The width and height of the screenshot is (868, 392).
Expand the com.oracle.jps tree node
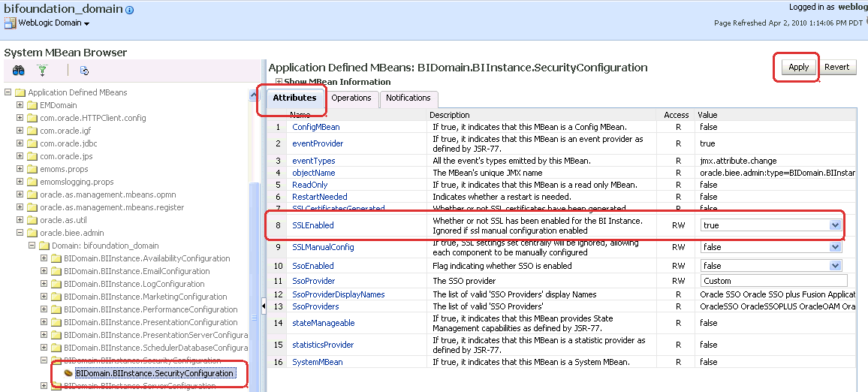click(20, 156)
